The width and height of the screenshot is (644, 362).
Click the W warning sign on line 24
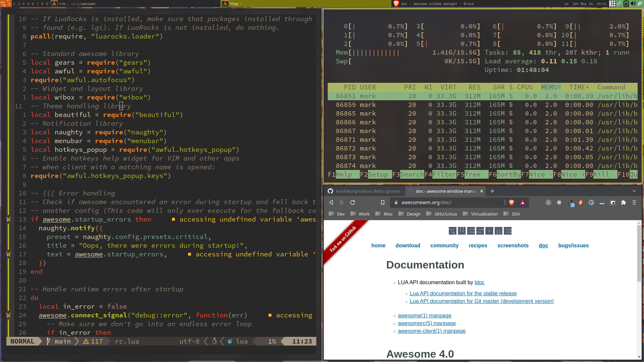[8, 315]
